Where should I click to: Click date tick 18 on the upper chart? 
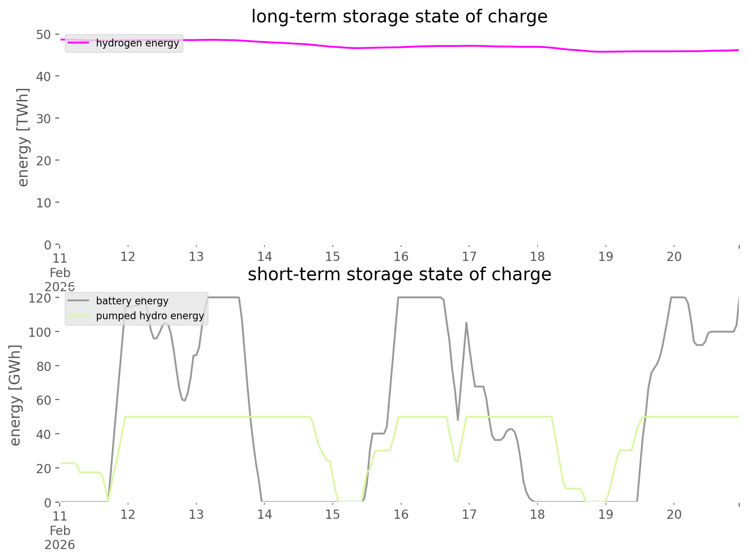[x=538, y=257]
